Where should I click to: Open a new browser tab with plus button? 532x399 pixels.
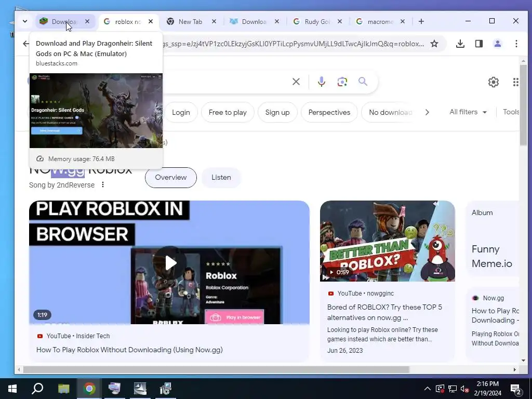(x=421, y=21)
